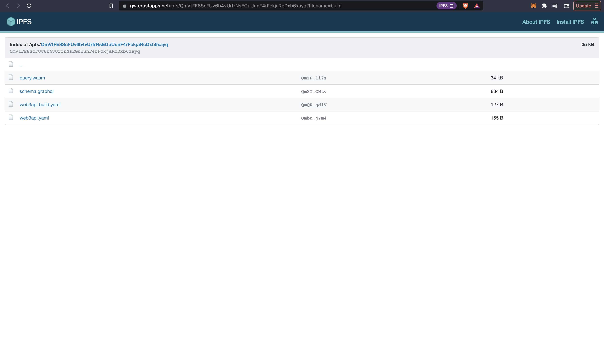The width and height of the screenshot is (604, 364).
Task: Click query.wasm file to open it
Action: [32, 78]
